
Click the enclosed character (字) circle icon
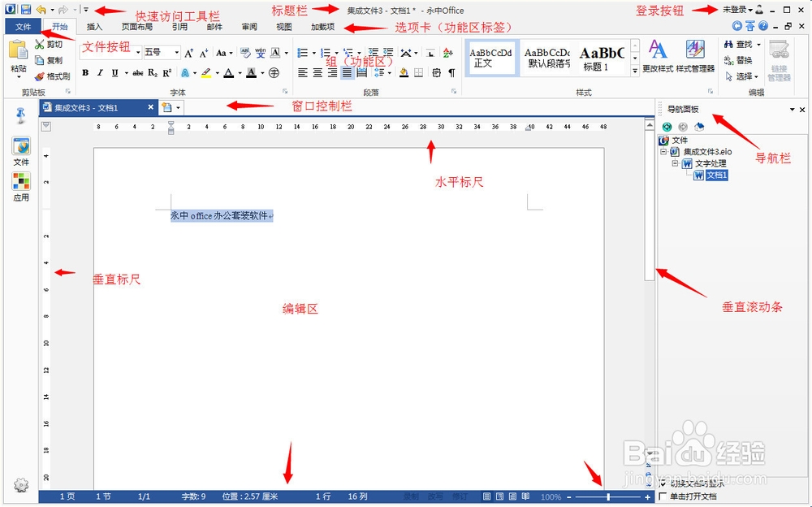click(x=274, y=73)
